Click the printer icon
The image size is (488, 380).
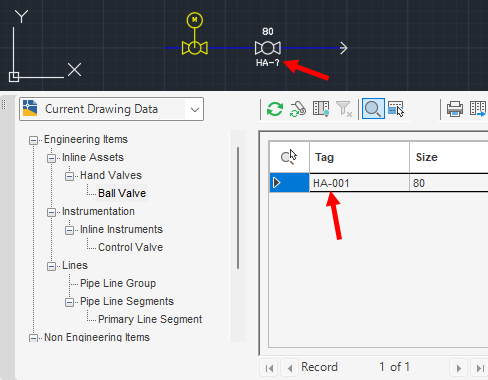tap(455, 109)
